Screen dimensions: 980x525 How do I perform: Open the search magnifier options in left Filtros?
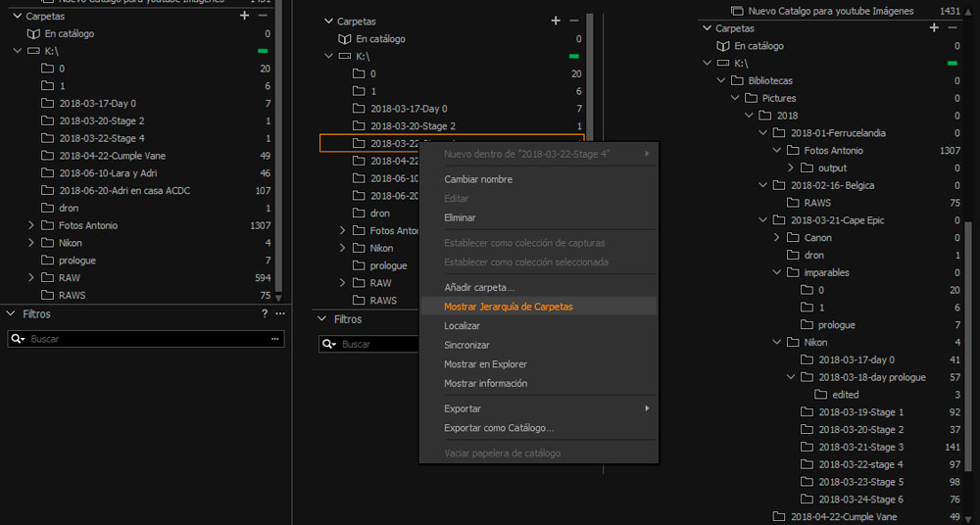click(19, 339)
